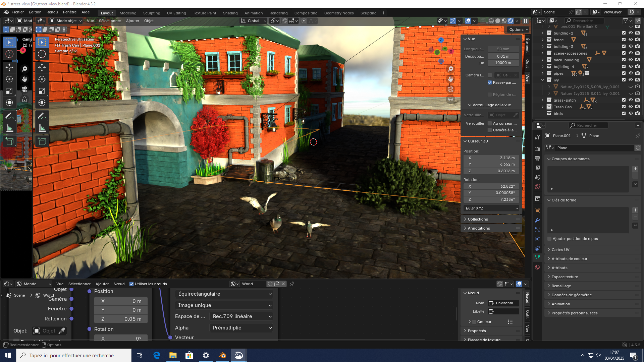Adjust the focal length 50 mm field
Viewport: 644px width, 362px height.
pyautogui.click(x=503, y=49)
